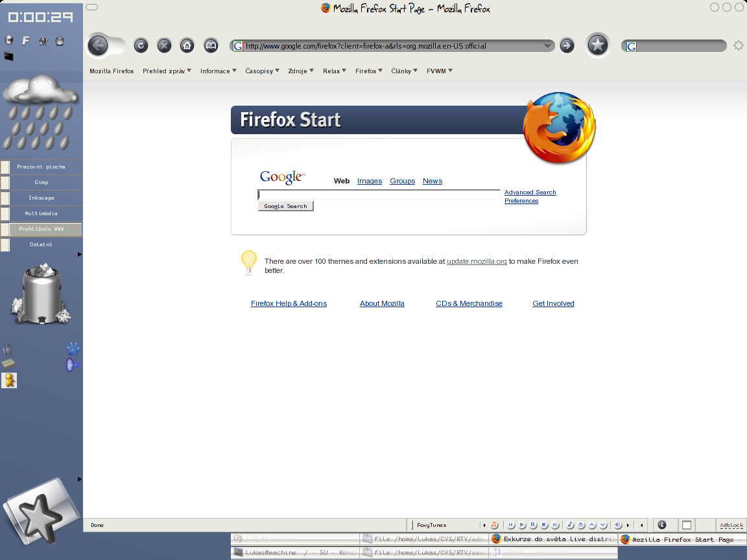Open the Časopisy bookmark folder
747x560 pixels.
(262, 71)
